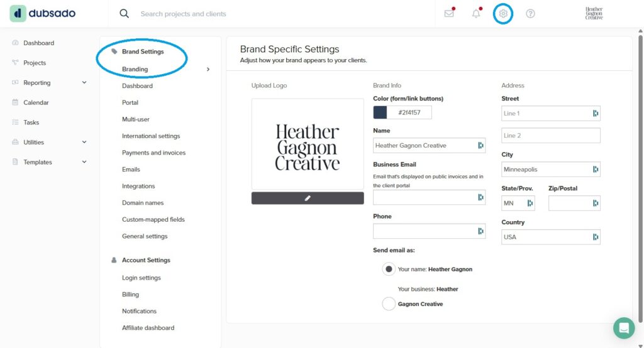This screenshot has height=348, width=644.
Task: Open the chat support bubble
Action: coord(624,328)
